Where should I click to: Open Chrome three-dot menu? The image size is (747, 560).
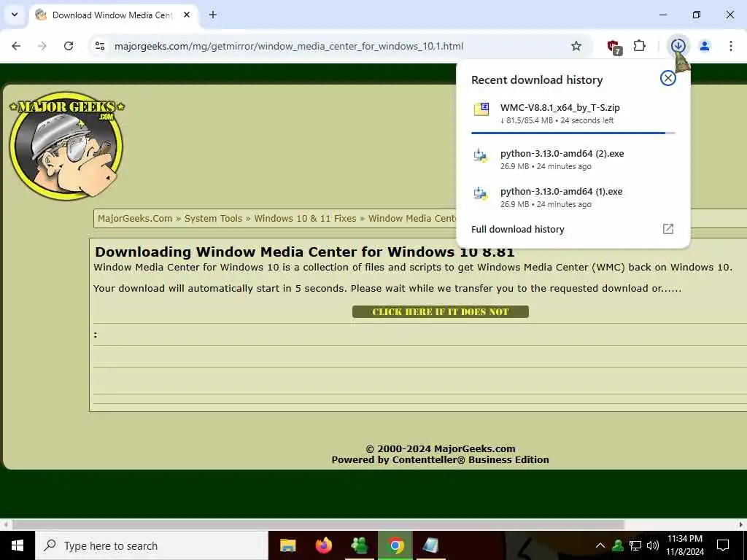731,46
